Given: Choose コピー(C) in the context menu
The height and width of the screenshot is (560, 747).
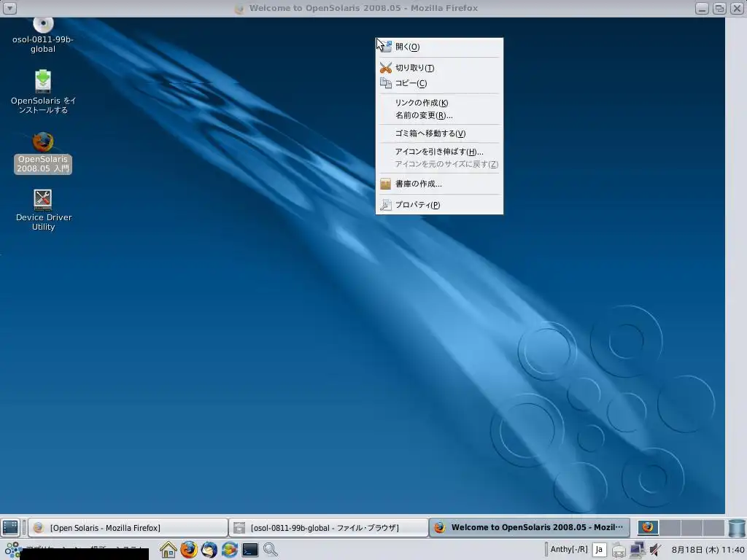Looking at the screenshot, I should tap(439, 83).
